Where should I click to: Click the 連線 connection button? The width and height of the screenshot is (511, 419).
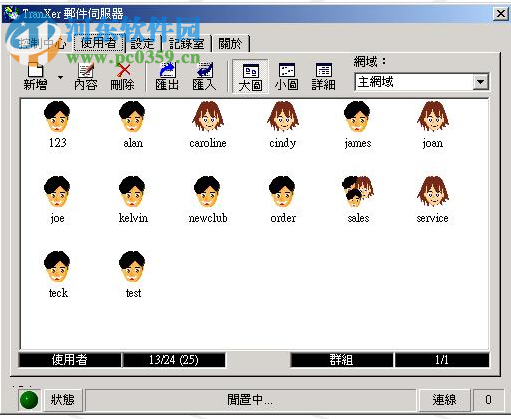click(444, 400)
